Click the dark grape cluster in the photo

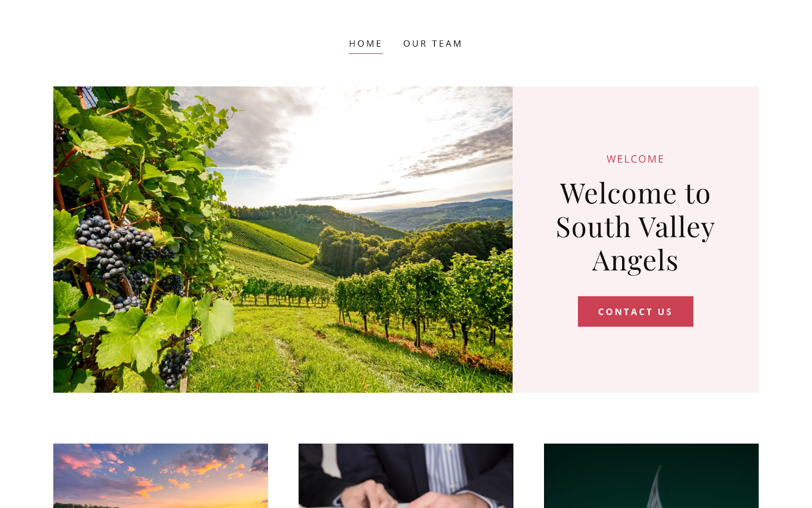114,246
